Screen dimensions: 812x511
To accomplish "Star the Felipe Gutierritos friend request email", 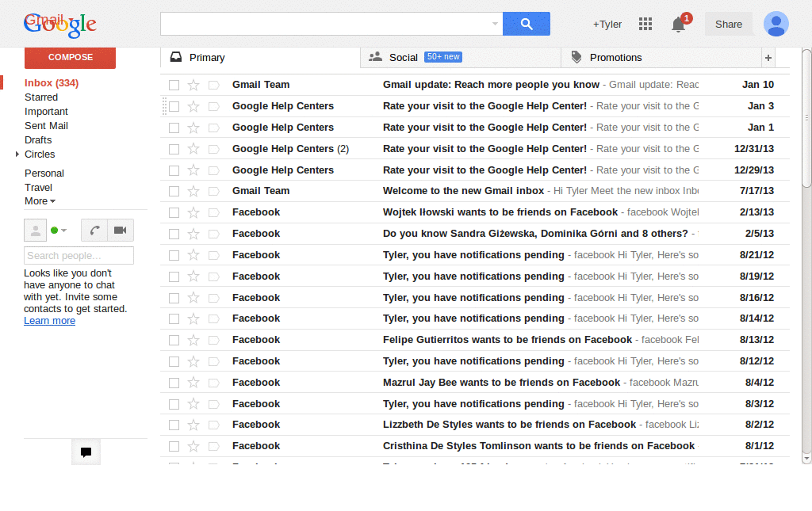I will click(x=193, y=341).
